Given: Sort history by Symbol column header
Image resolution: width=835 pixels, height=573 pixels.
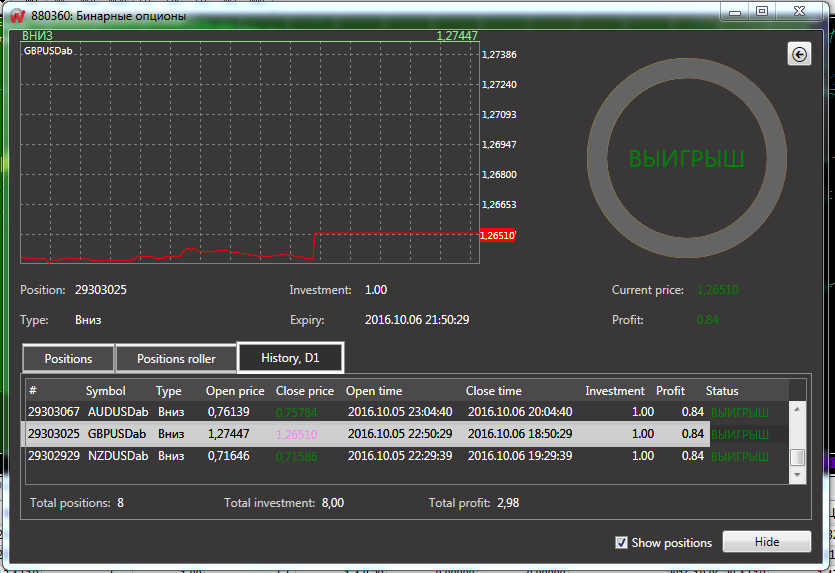Looking at the screenshot, I should (106, 390).
